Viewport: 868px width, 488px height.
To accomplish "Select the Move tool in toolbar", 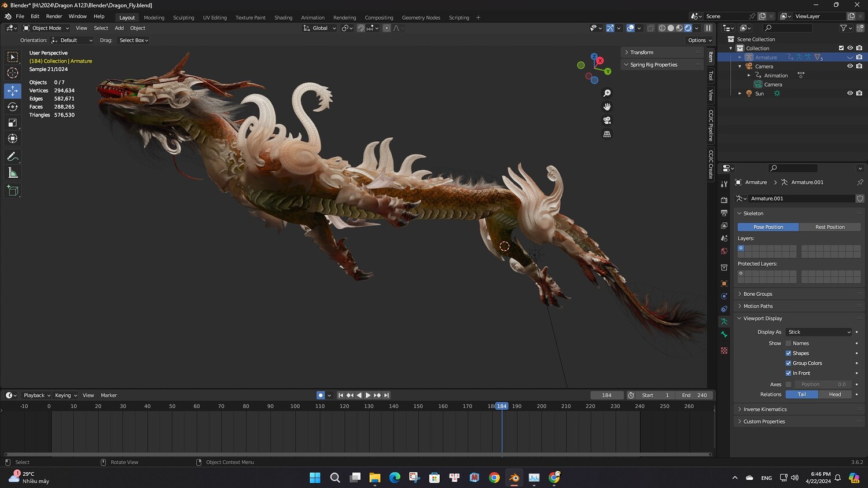I will (13, 91).
